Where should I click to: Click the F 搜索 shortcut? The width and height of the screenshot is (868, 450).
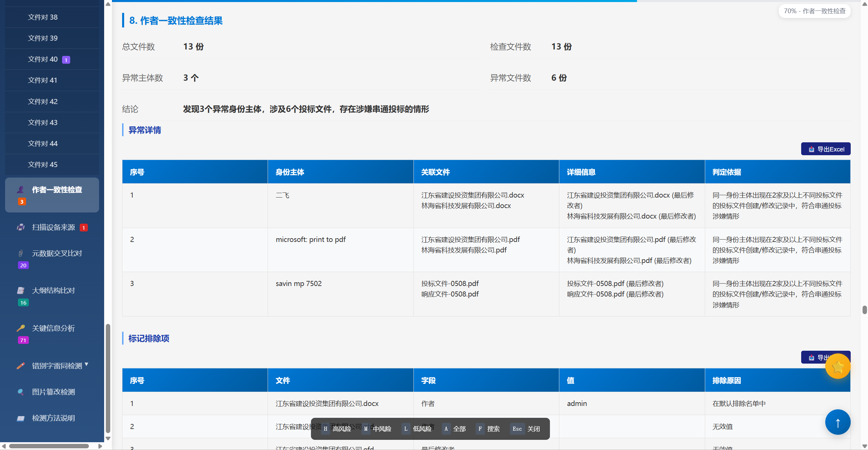tap(488, 429)
